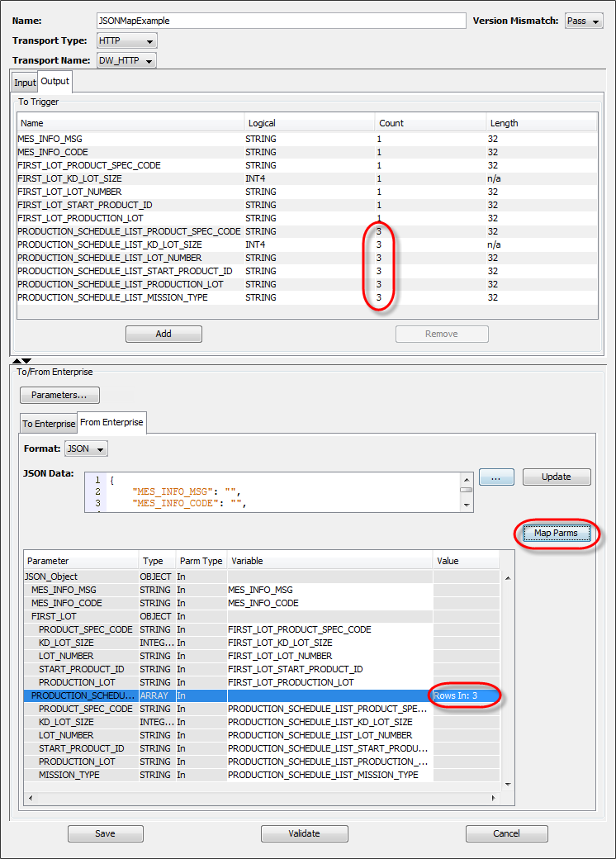Click the Map Parms button
Screen dimensions: 616x859
pos(555,534)
